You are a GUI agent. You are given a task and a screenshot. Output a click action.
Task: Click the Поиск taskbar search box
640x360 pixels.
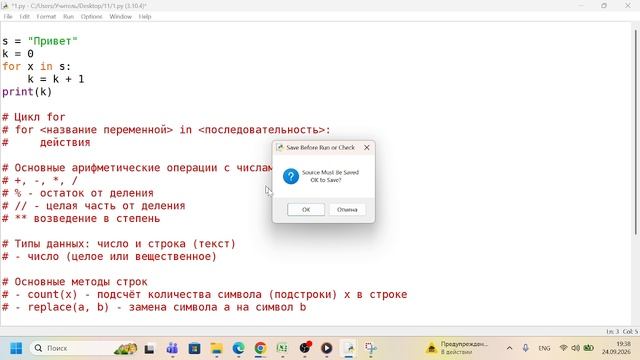click(84, 348)
